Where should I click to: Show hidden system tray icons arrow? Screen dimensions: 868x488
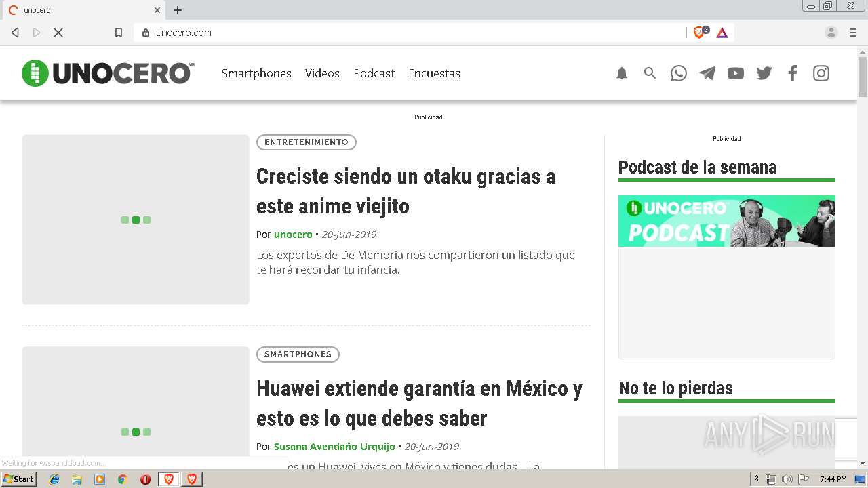pos(756,479)
